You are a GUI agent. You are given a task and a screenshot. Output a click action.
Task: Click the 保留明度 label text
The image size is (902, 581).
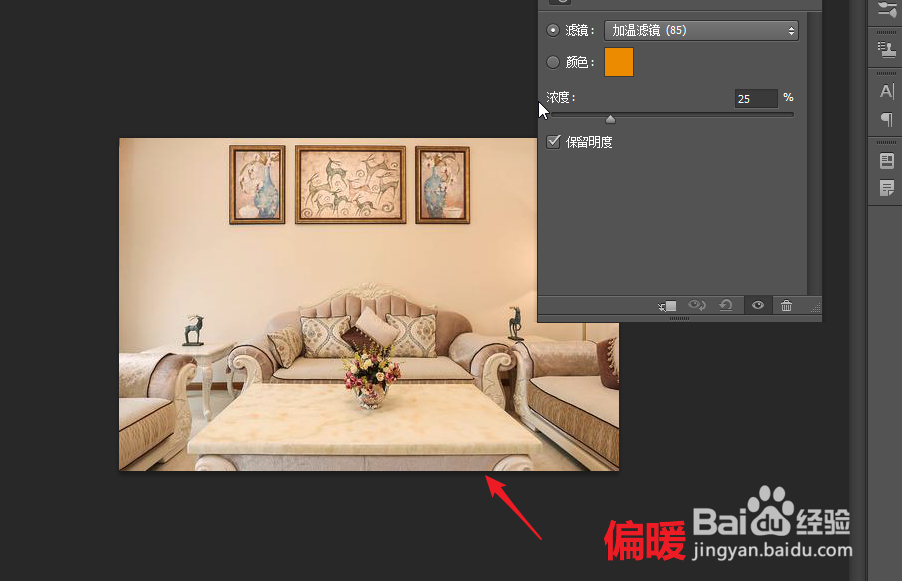tap(589, 142)
